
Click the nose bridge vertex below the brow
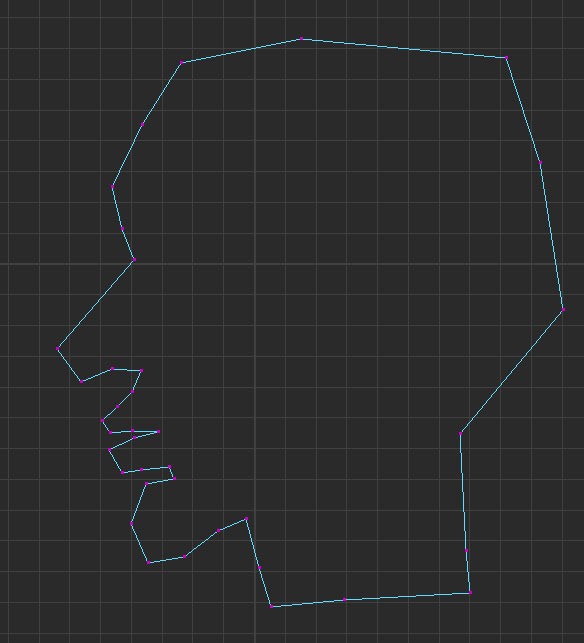pos(134,260)
